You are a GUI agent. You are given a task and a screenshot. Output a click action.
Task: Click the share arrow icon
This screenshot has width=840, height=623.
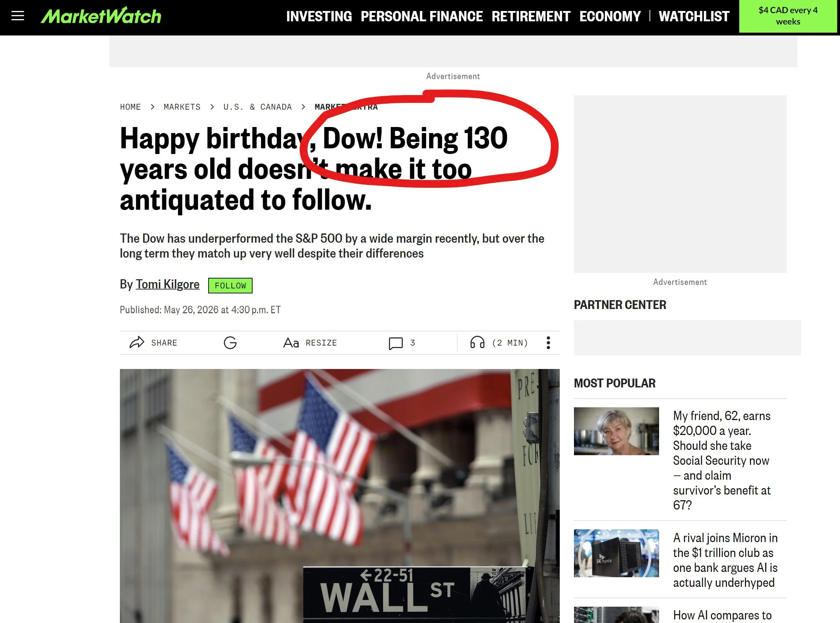pyautogui.click(x=137, y=342)
